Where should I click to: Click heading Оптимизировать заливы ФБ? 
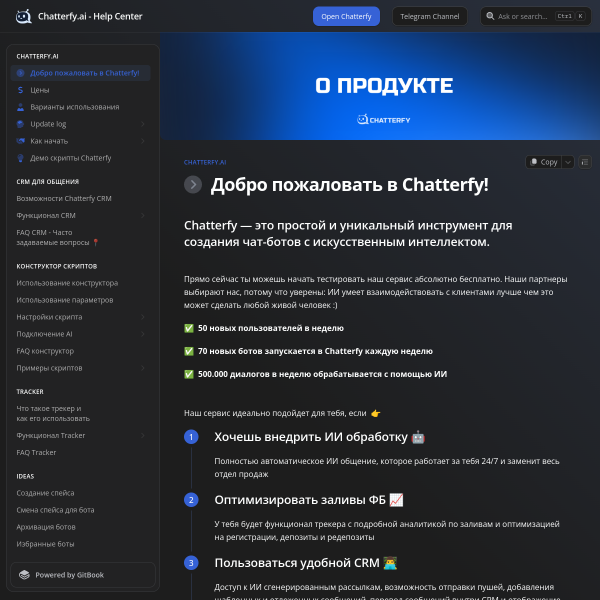[308, 500]
